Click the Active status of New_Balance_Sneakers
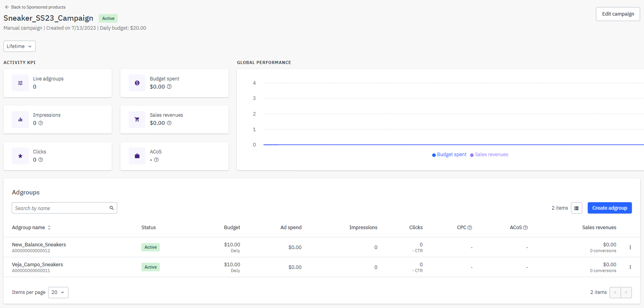This screenshot has width=644, height=308. pyautogui.click(x=150, y=247)
